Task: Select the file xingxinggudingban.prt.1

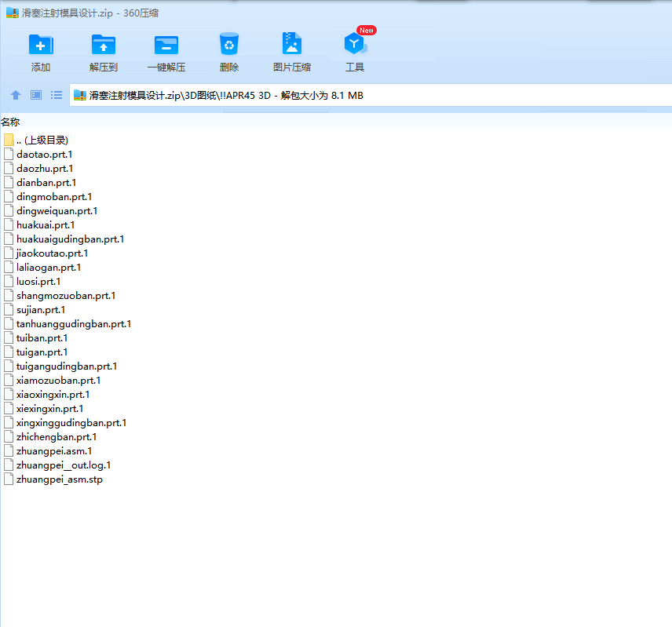Action: (71, 423)
